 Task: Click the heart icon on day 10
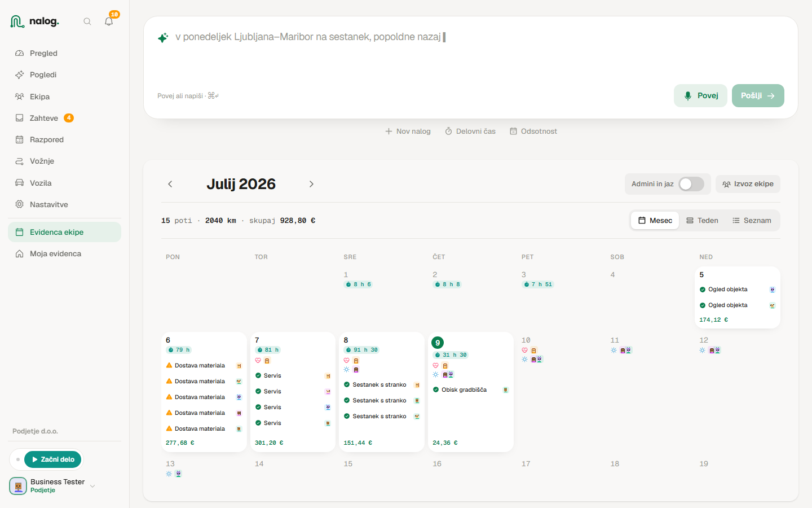click(x=524, y=350)
